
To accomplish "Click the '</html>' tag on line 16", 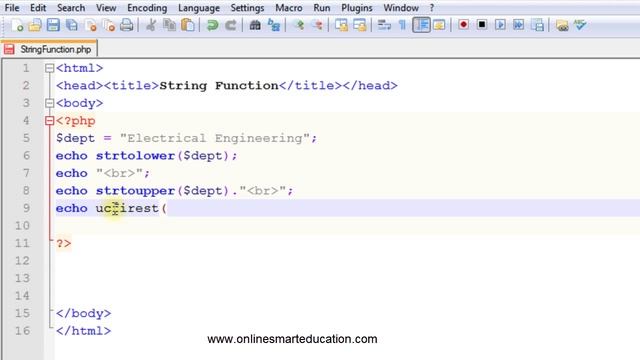I will point(83,331).
